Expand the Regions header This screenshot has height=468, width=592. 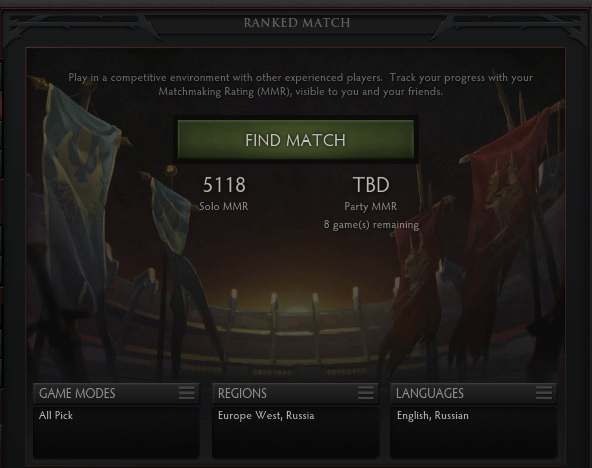tap(295, 393)
